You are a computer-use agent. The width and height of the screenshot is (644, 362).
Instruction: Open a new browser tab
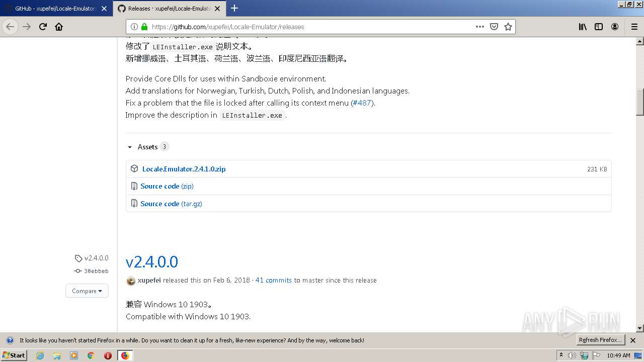(x=234, y=8)
